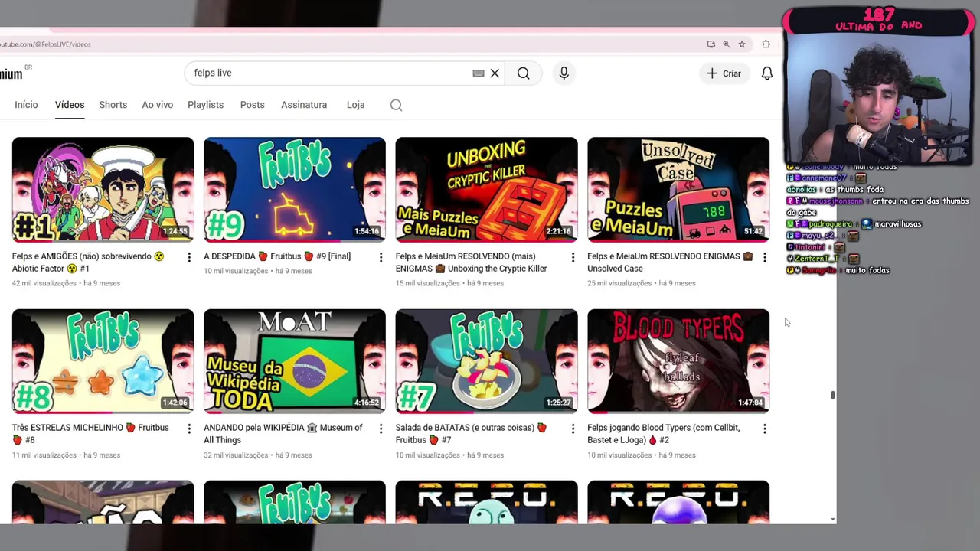The image size is (980, 551).
Task: Open options for Unboxing the Cryptic Killer video
Action: pyautogui.click(x=573, y=258)
